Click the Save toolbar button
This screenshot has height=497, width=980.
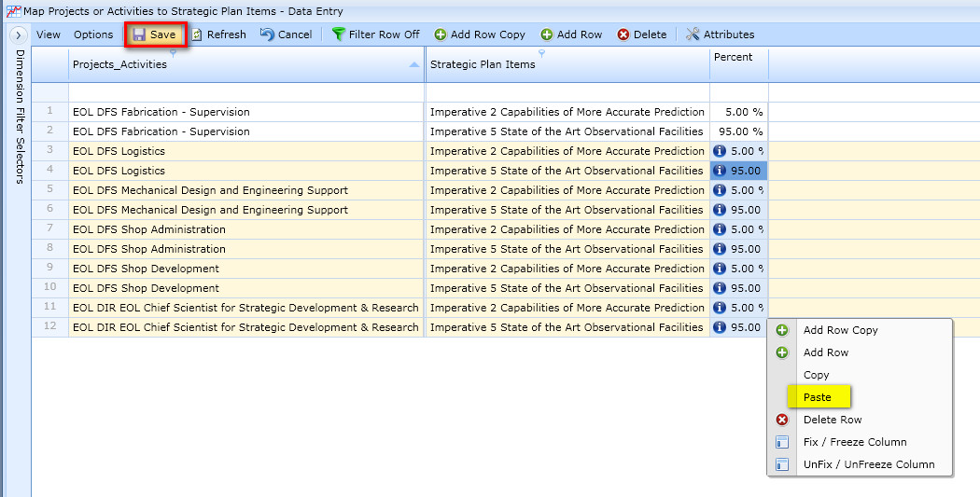coord(154,35)
